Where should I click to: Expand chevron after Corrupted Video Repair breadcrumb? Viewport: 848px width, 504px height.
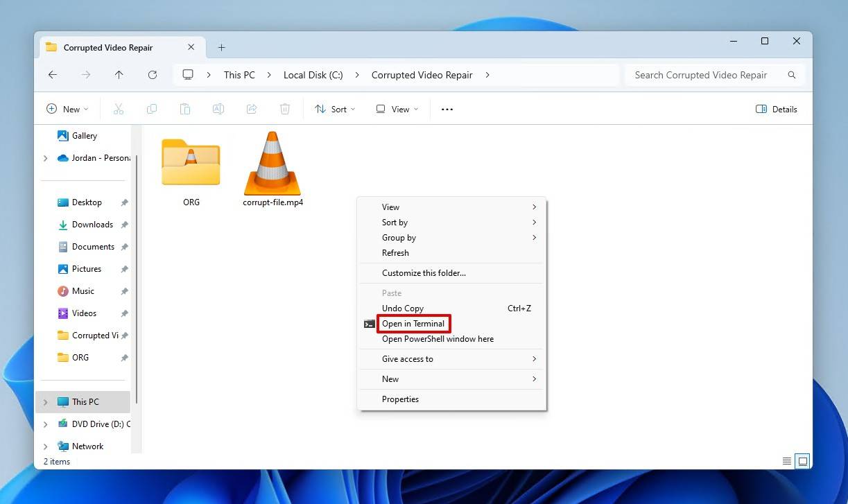pos(487,75)
